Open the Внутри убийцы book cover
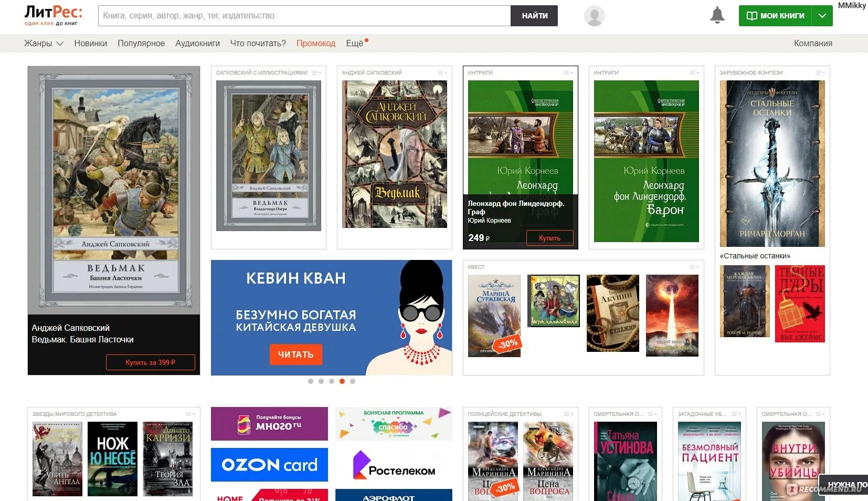This screenshot has width=868, height=501. point(793,461)
